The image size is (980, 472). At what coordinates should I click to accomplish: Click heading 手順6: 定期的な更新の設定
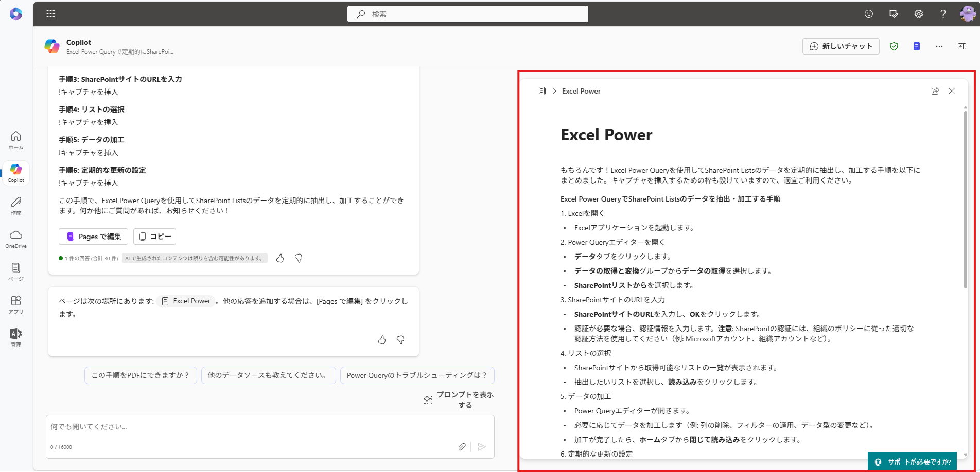[x=102, y=170]
